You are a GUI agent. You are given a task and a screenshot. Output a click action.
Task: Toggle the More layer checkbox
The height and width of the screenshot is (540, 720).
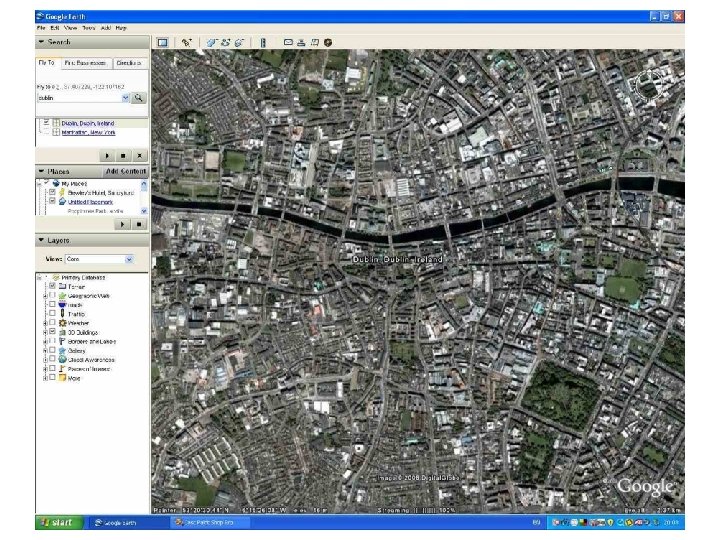tap(52, 377)
